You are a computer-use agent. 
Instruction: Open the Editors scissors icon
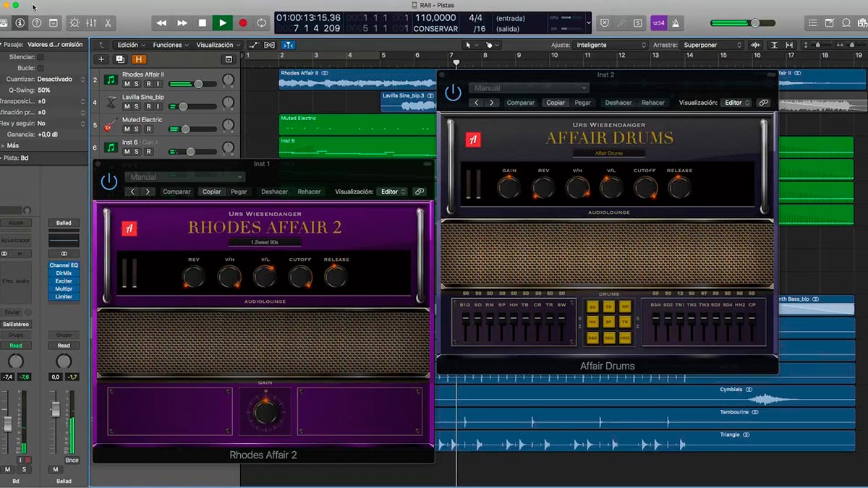(108, 23)
